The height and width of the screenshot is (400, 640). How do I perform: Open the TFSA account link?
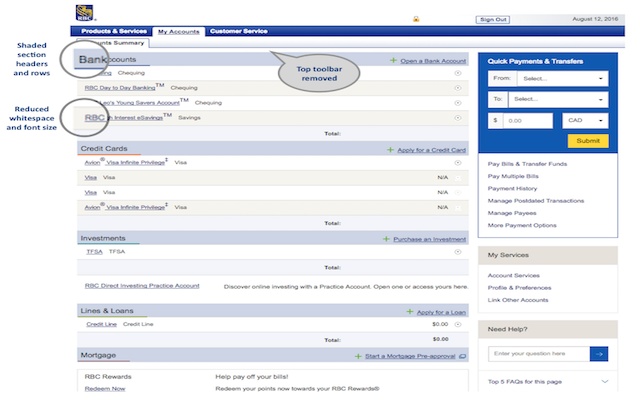[94, 251]
